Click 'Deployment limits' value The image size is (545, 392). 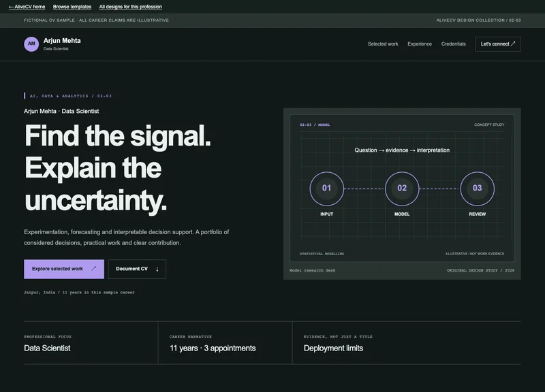click(333, 348)
